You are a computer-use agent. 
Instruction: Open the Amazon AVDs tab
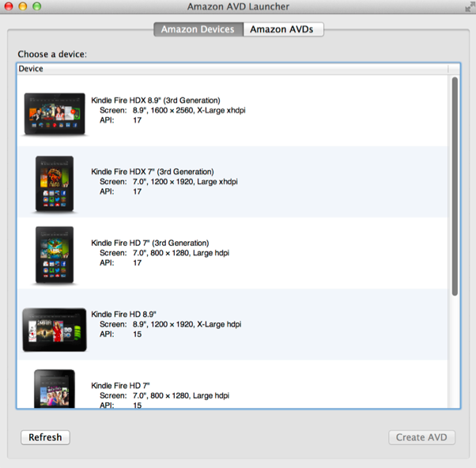pyautogui.click(x=283, y=29)
